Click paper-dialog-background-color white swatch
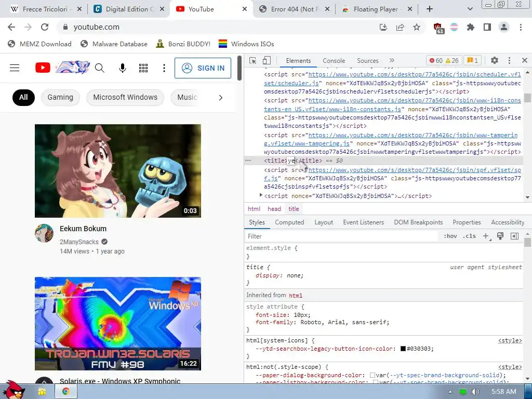 tap(372, 375)
